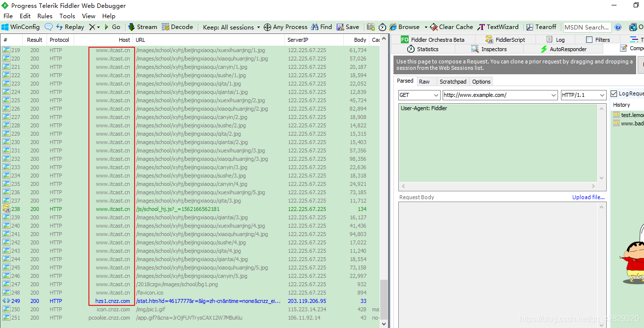Screen dimensions: 644x328
Task: Select the Parsed composer tab
Action: 405,81
